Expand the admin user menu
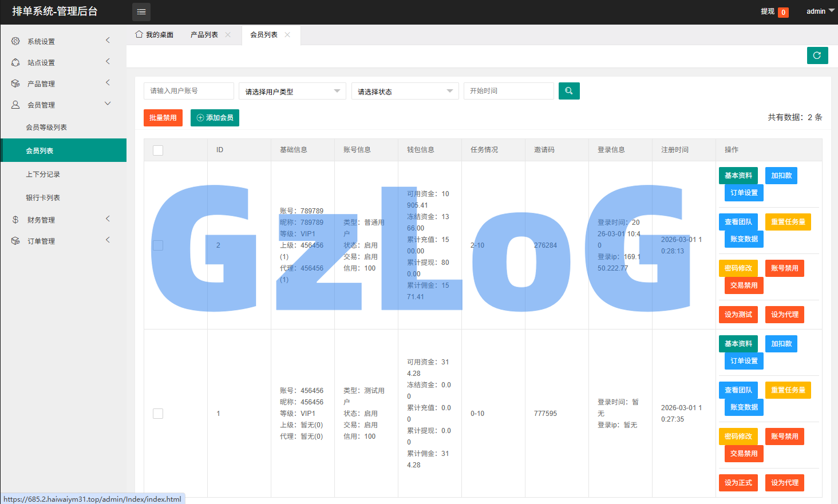This screenshot has width=838, height=504. tap(820, 11)
